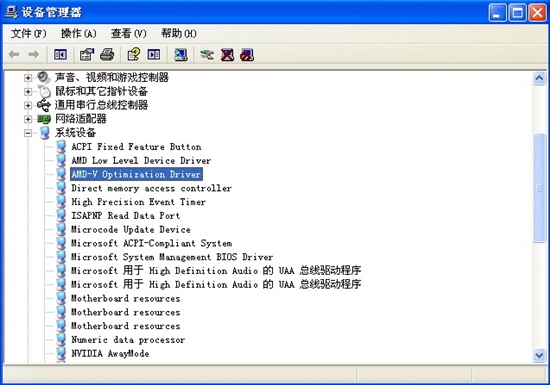The width and height of the screenshot is (550, 385).
Task: Select the 声音、视频和游戏控制器 category label
Action: 112,77
